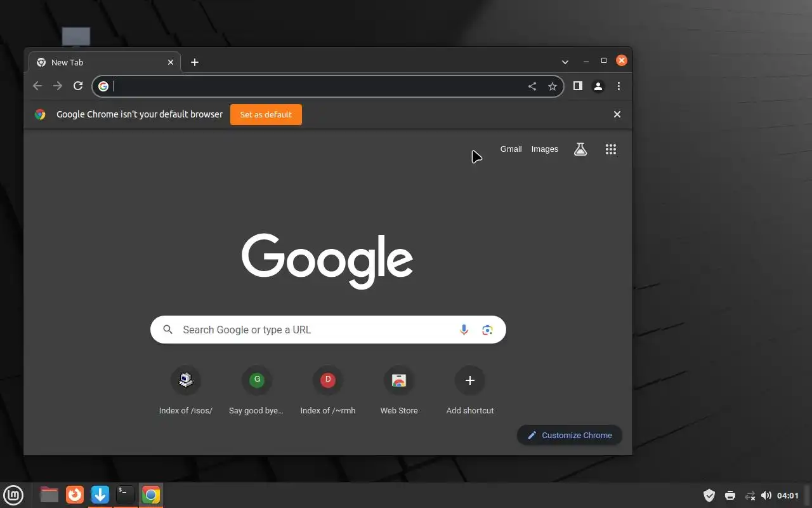Image resolution: width=812 pixels, height=508 pixels.
Task: Click the magnifier icon in search box
Action: (x=168, y=330)
